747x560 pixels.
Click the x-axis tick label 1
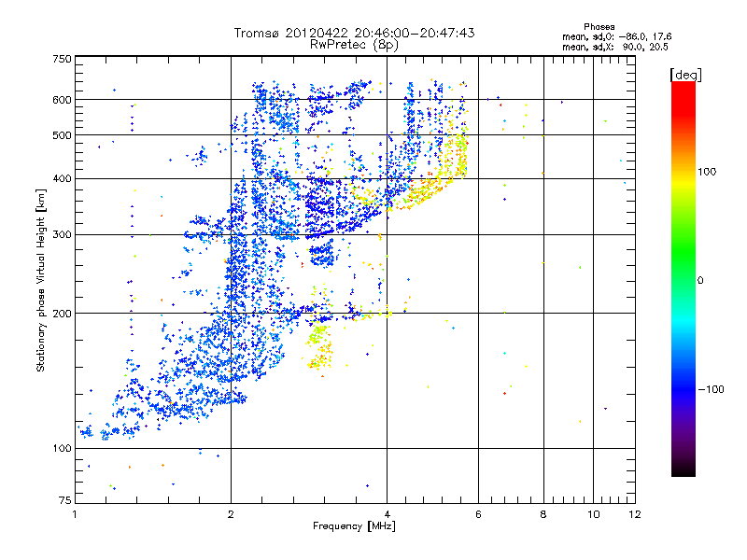(x=75, y=514)
